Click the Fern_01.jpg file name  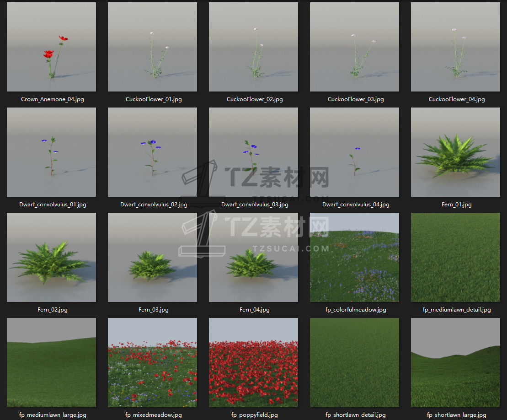pos(457,205)
